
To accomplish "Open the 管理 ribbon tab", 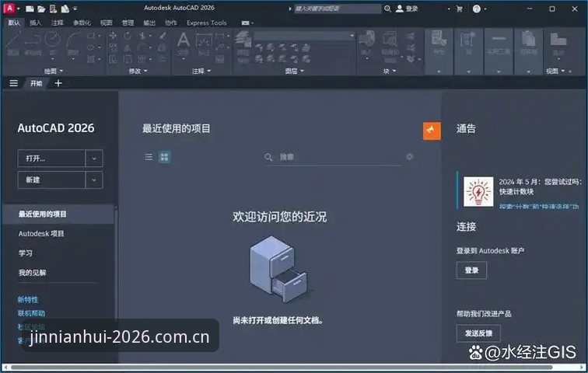I will pos(128,23).
